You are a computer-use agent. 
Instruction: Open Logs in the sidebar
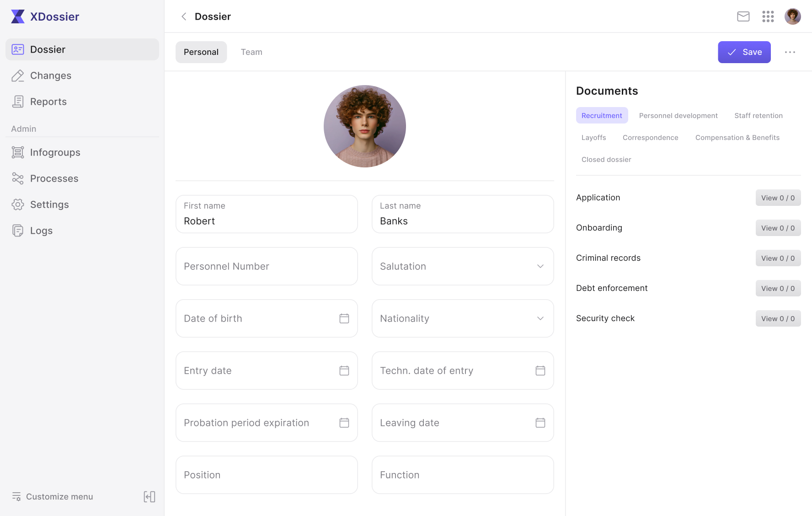[x=82, y=231]
